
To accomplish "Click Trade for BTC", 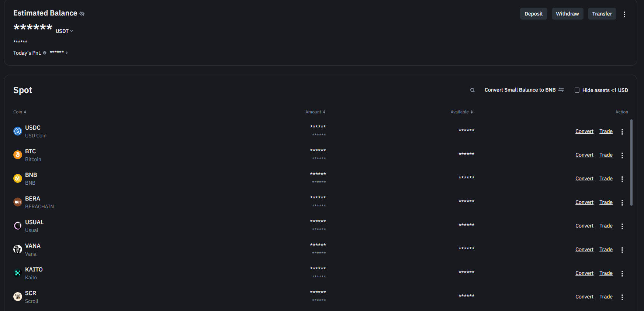I will tap(606, 155).
